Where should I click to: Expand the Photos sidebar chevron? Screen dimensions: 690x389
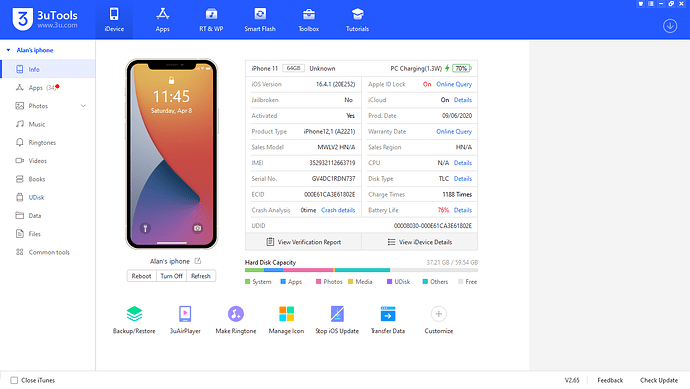(x=83, y=106)
